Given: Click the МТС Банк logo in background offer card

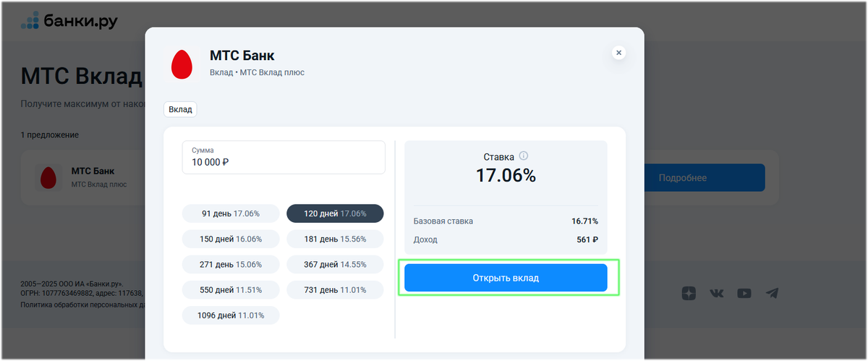Looking at the screenshot, I should (x=48, y=177).
